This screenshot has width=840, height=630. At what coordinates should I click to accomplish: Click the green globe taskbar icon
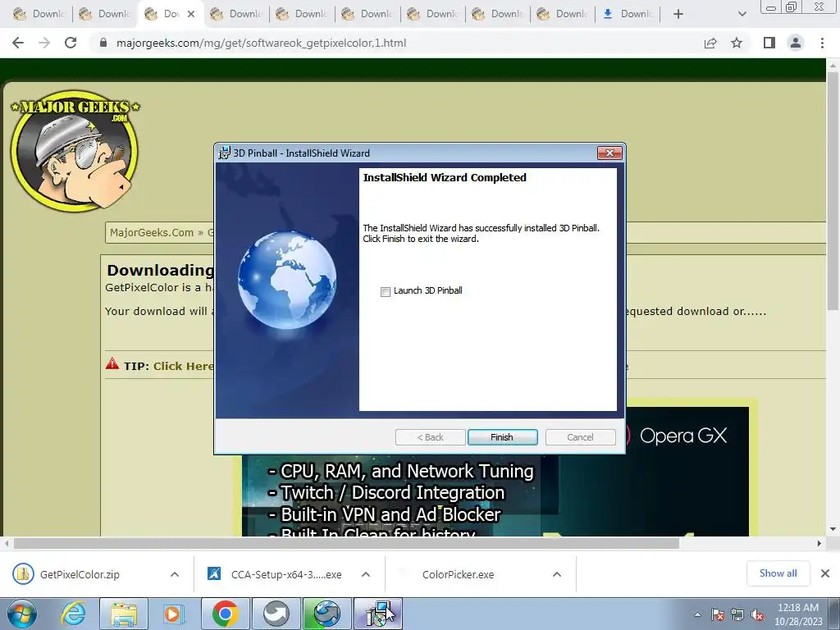point(326,614)
